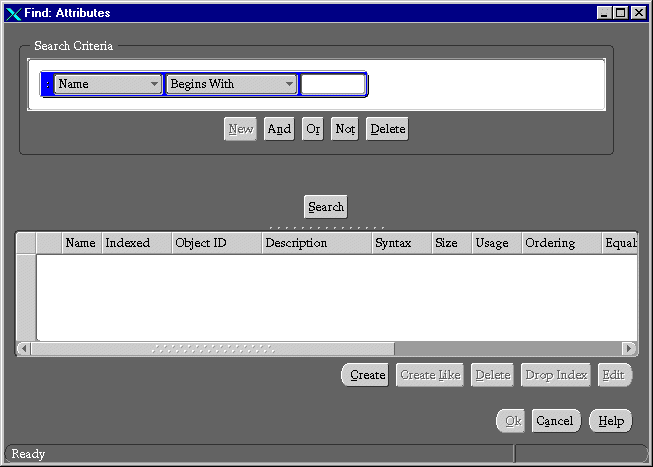653x467 pixels.
Task: Sort by the Name column header
Action: point(80,243)
